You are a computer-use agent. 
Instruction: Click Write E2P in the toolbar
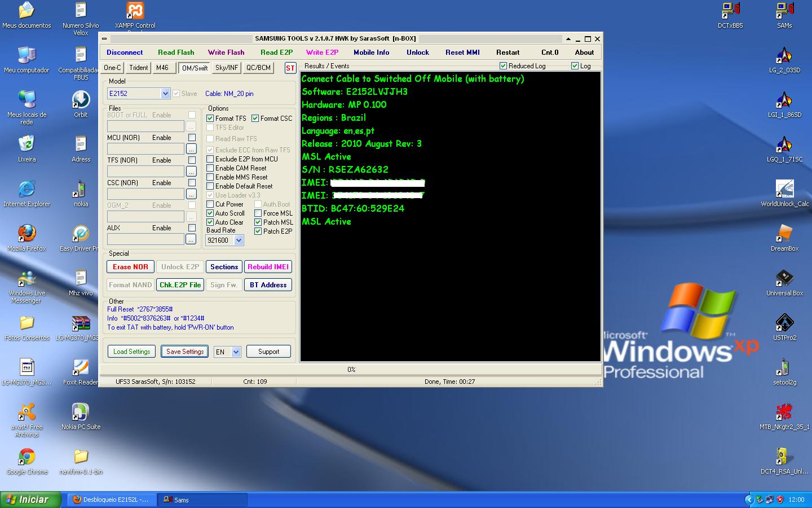(x=322, y=52)
